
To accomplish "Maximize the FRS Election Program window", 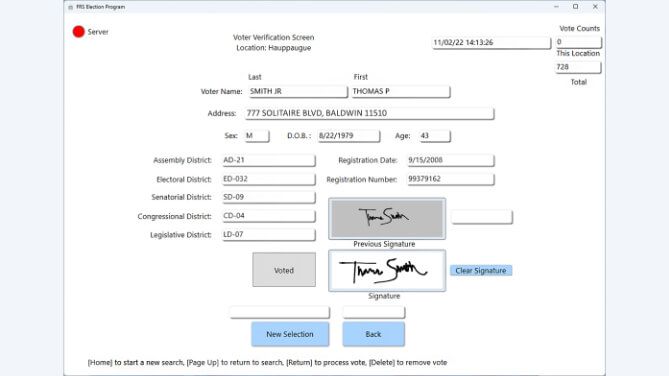I will click(576, 7).
